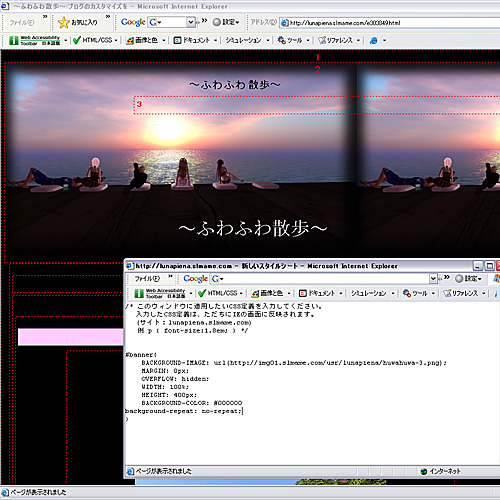Click the ～ふわふわ 散歩～ title link atop banner

[235, 85]
